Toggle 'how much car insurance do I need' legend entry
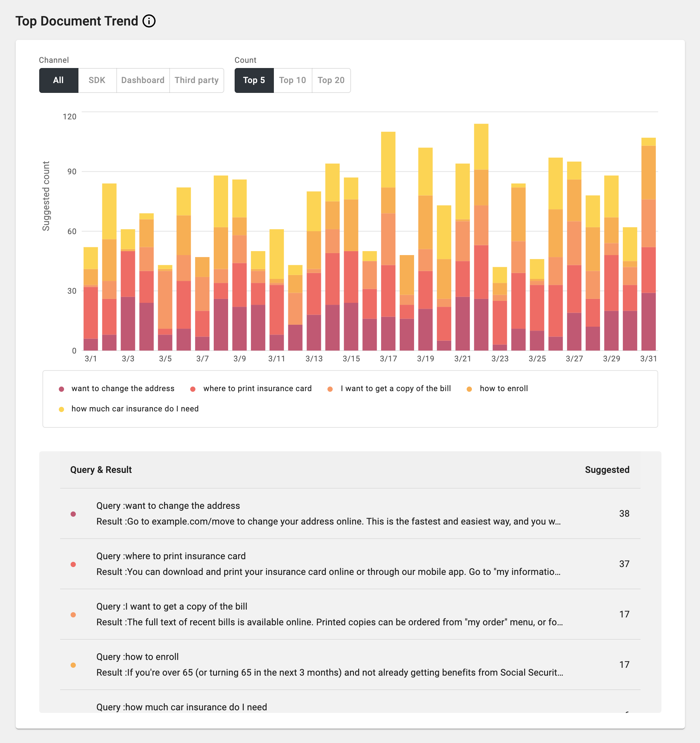The image size is (700, 743). tap(134, 409)
